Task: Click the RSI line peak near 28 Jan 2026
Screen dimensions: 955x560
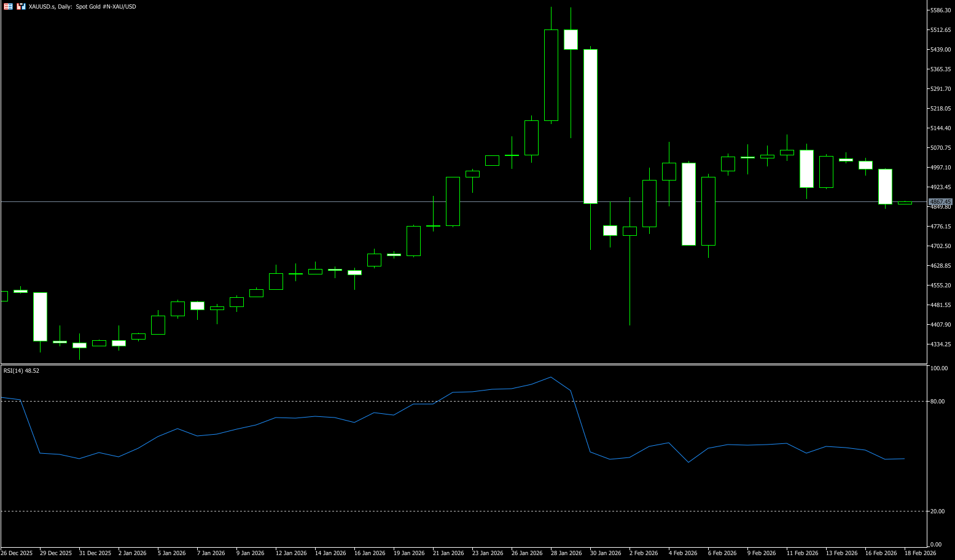Action: pyautogui.click(x=551, y=377)
